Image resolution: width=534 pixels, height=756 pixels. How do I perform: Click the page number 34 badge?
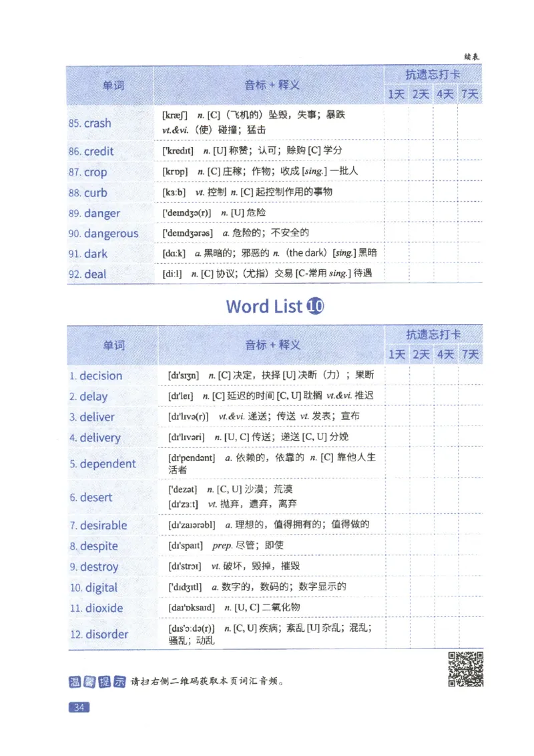coord(78,706)
